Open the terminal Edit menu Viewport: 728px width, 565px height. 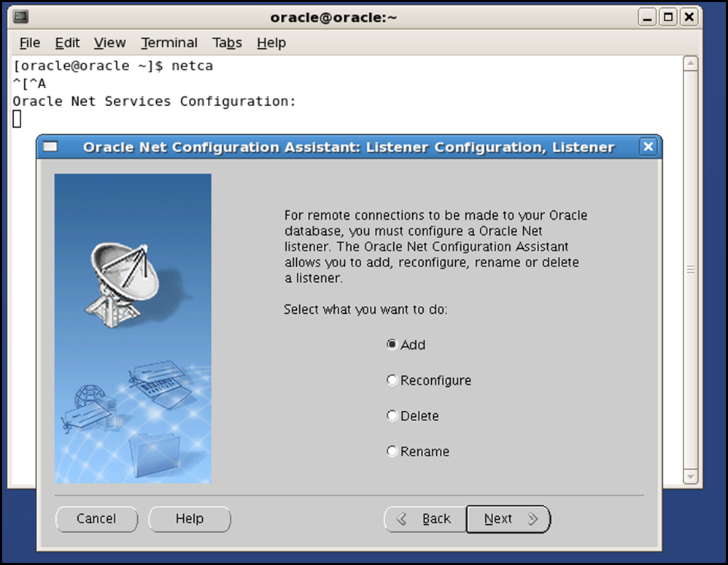(67, 43)
